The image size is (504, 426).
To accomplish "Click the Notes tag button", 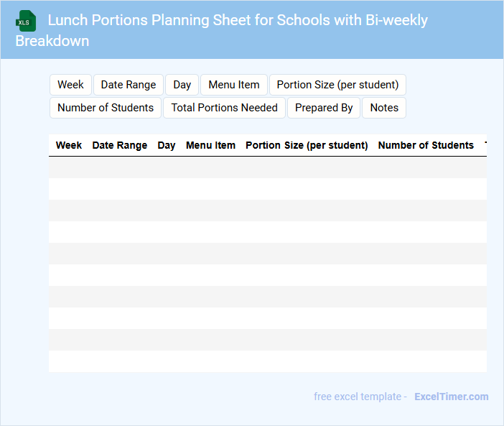I will point(384,108).
